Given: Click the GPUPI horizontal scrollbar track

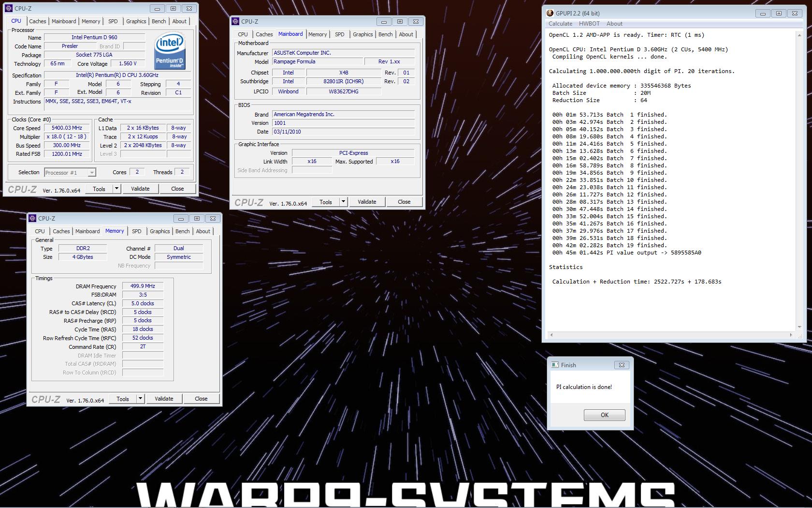Looking at the screenshot, I should pos(671,335).
